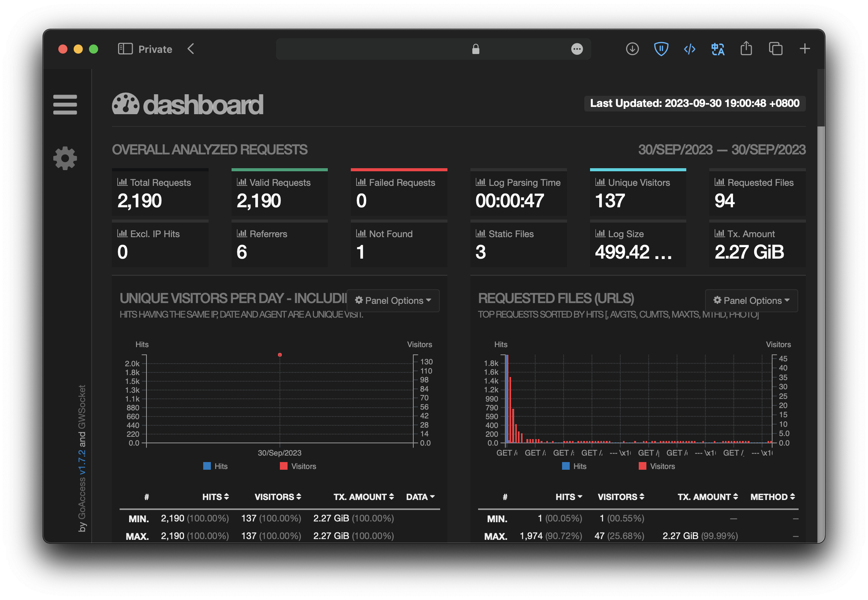Open Panel Options for Unique Visitors

393,301
